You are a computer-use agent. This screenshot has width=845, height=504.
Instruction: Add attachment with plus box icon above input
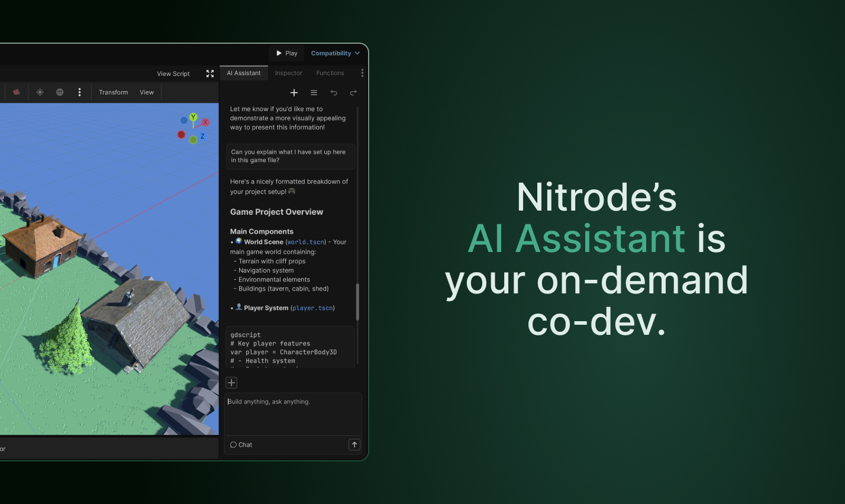tap(231, 383)
